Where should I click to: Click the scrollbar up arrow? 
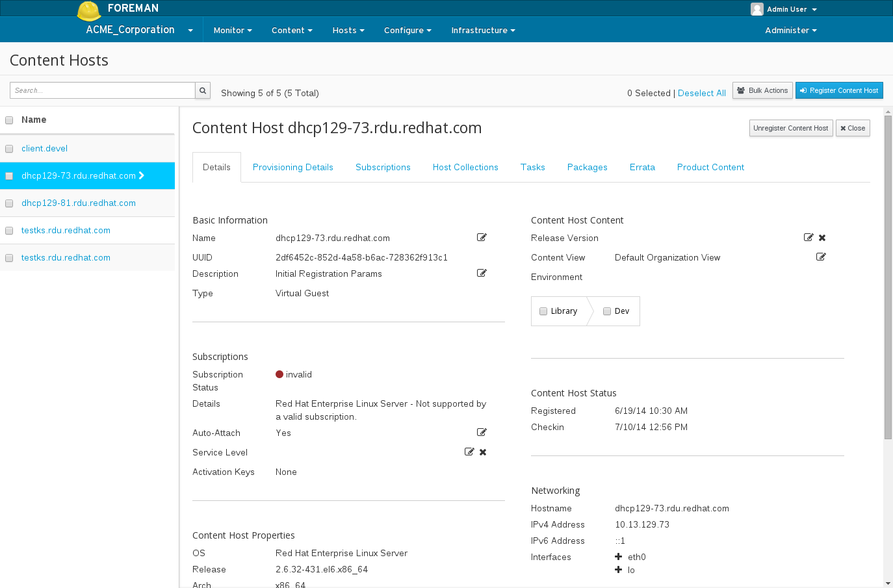(x=888, y=112)
